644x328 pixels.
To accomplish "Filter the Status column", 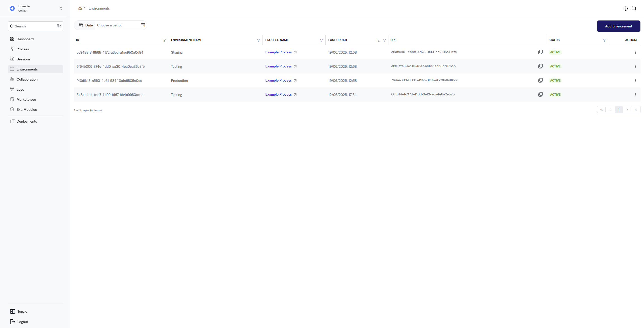I will click(x=605, y=40).
